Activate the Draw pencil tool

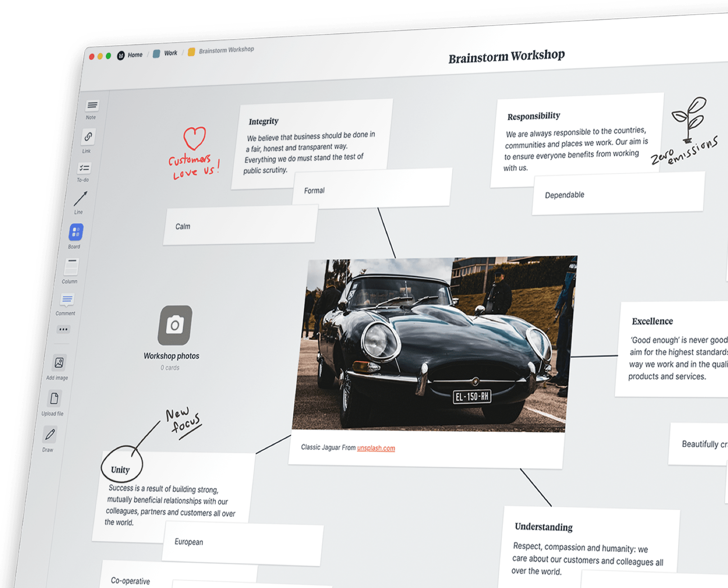tap(50, 434)
